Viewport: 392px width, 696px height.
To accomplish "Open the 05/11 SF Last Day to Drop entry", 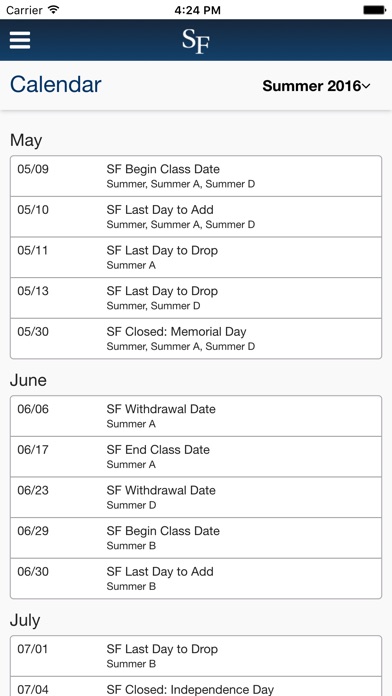I will [x=196, y=257].
